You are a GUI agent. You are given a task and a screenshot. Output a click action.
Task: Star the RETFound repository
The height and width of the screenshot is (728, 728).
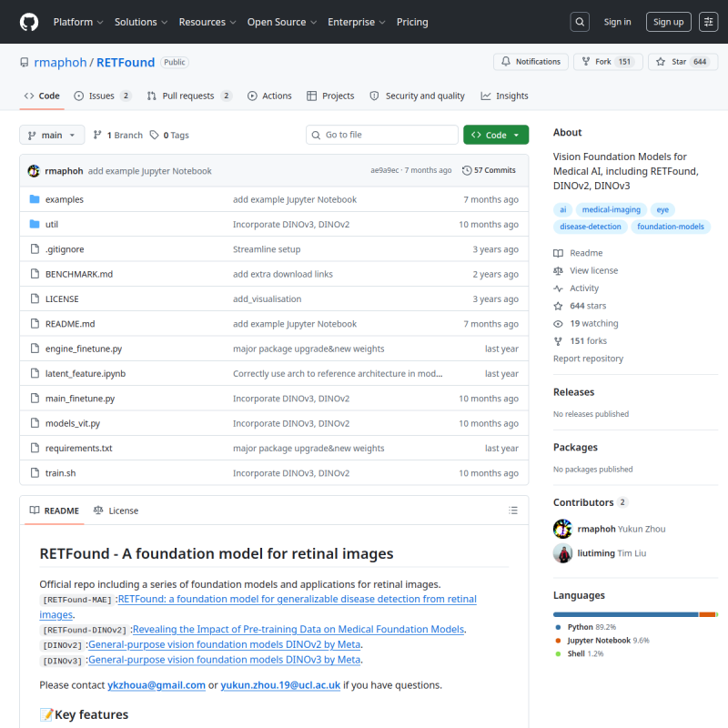(683, 62)
